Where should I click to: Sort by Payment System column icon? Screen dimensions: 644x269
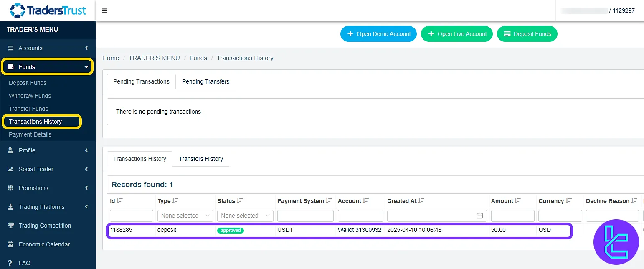pos(329,201)
